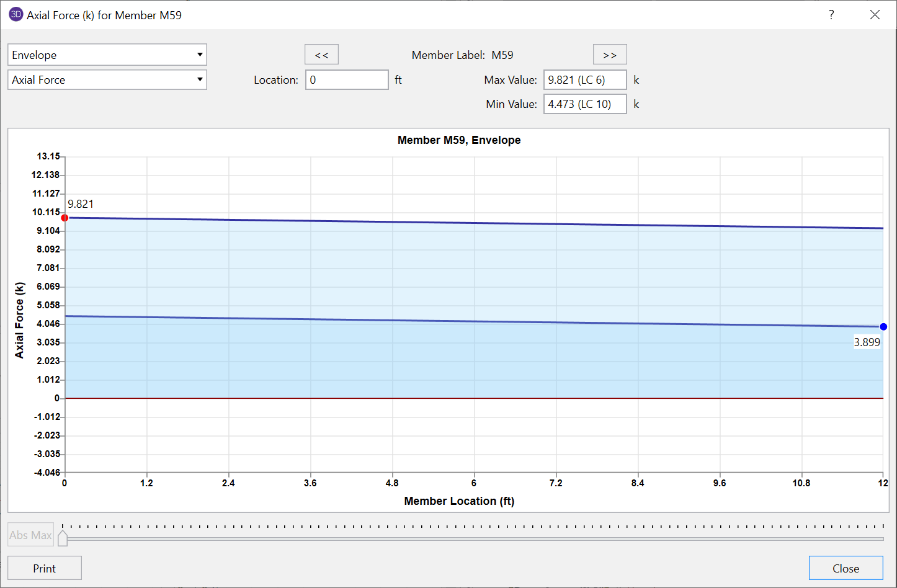Click the member location slider thumb

pos(63,537)
